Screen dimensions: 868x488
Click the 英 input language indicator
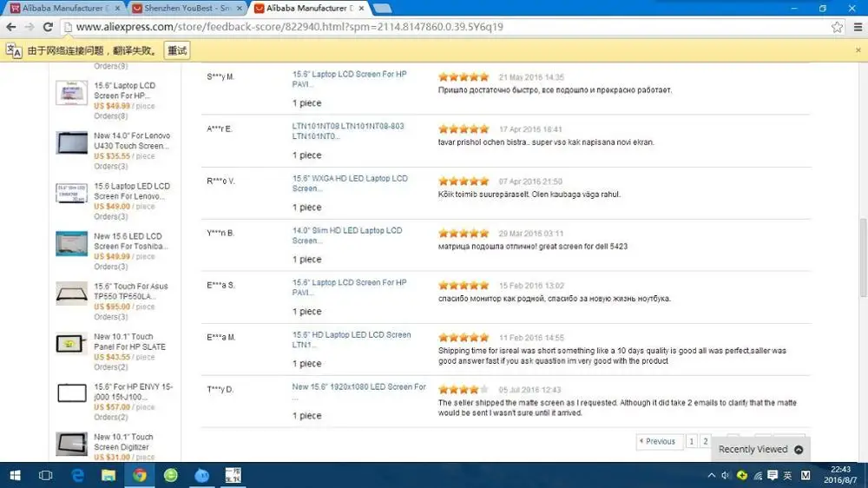(788, 475)
